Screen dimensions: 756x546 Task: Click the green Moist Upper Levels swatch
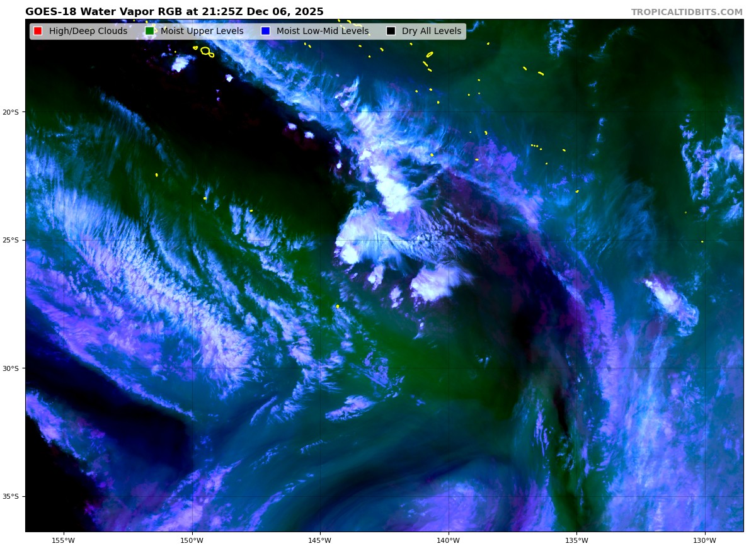149,31
